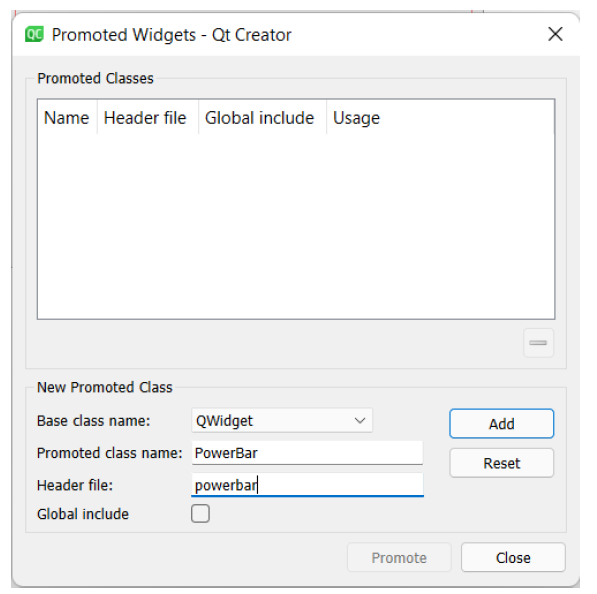Enable the Global include checkbox
This screenshot has height=594, width=597.
point(200,514)
